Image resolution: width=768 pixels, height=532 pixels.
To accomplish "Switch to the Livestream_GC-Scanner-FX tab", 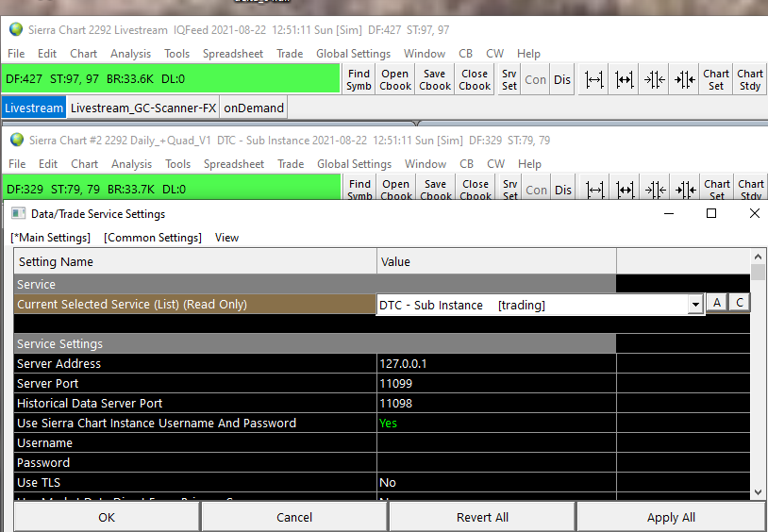I will pyautogui.click(x=143, y=108).
